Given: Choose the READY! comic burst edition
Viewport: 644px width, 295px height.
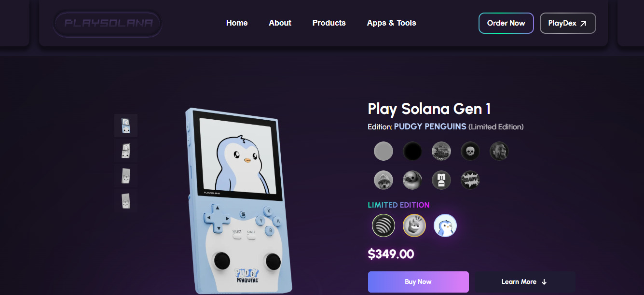Looking at the screenshot, I should tap(470, 180).
